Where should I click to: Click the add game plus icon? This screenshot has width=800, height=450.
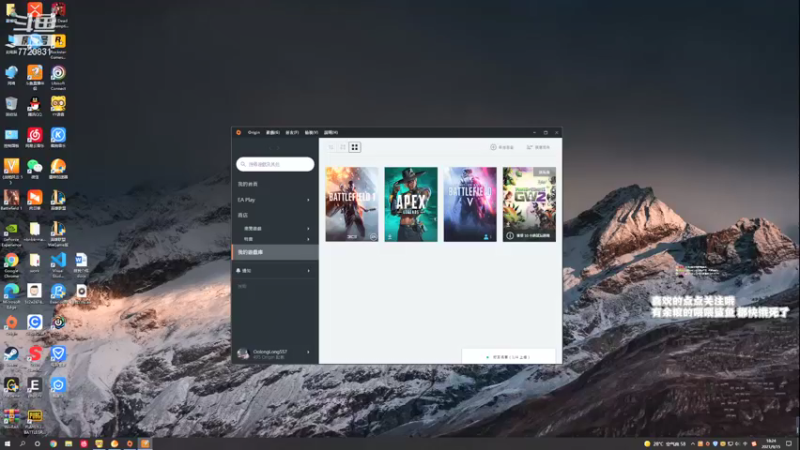(493, 147)
